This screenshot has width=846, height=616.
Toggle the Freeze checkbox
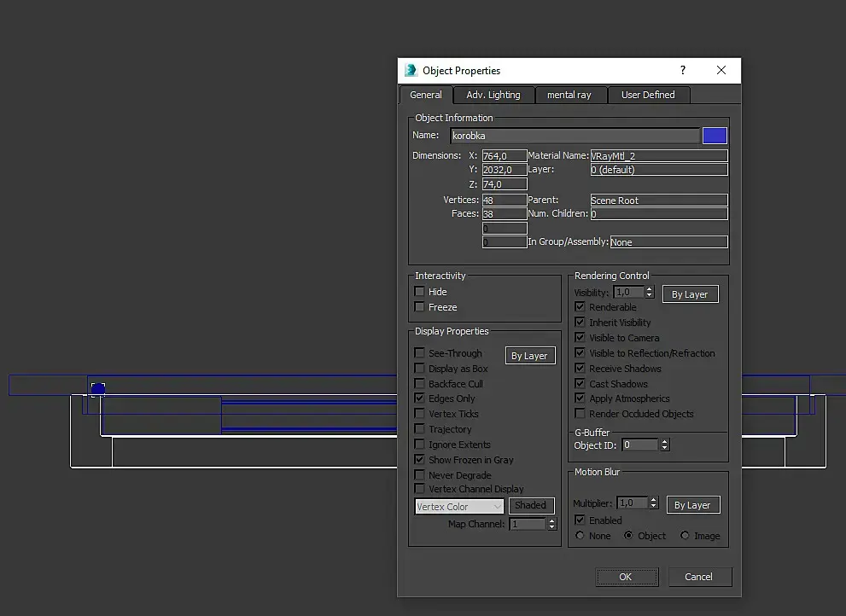(419, 307)
